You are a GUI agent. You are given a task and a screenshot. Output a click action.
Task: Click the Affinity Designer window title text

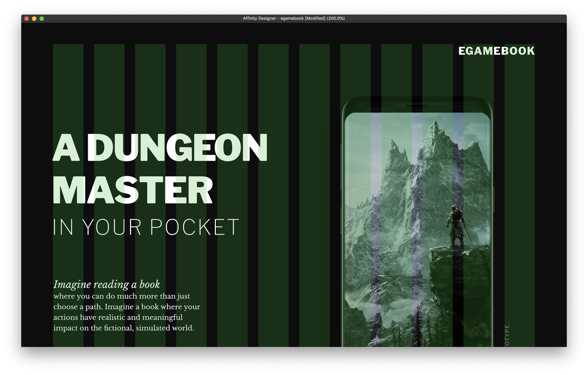(293, 18)
